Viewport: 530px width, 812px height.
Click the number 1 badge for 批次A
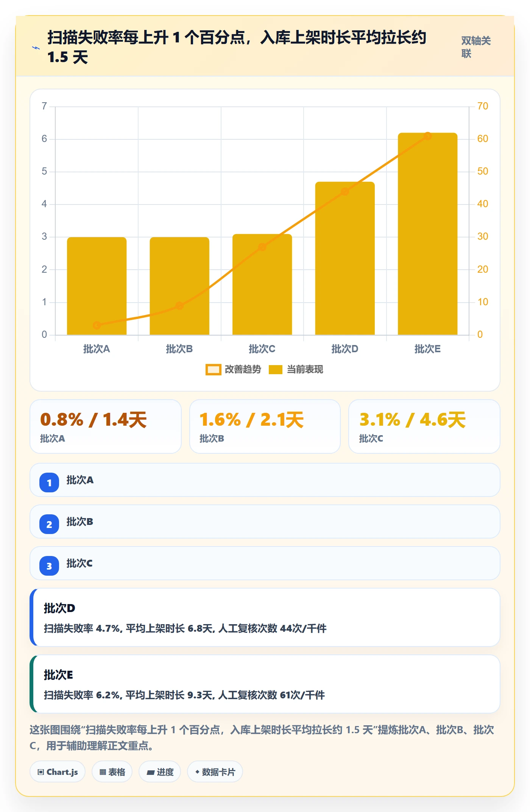pos(49,483)
